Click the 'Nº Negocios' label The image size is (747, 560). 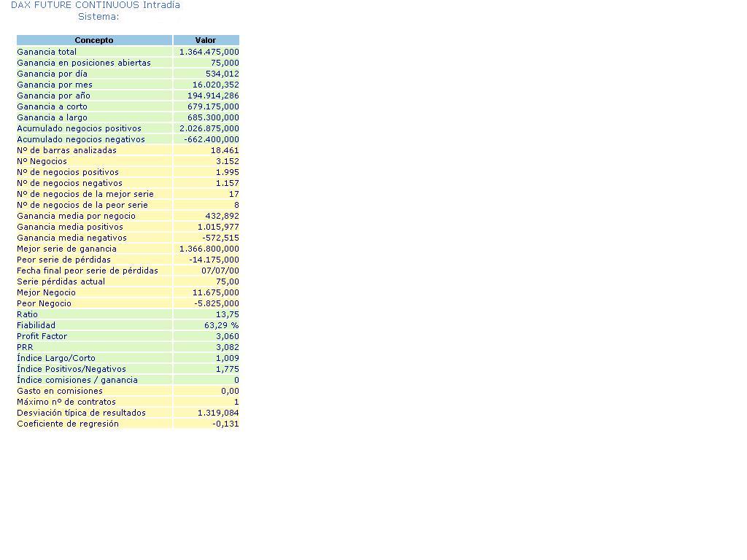(42, 161)
